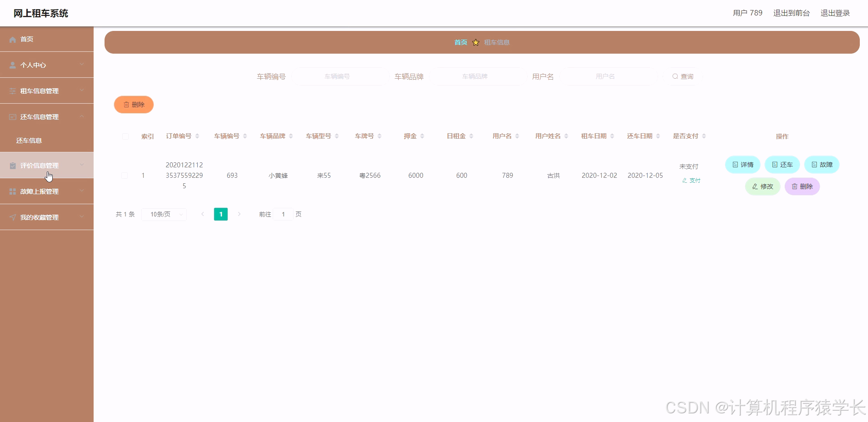868x422 pixels.
Task: Click 首页 breadcrumb link
Action: (x=461, y=42)
